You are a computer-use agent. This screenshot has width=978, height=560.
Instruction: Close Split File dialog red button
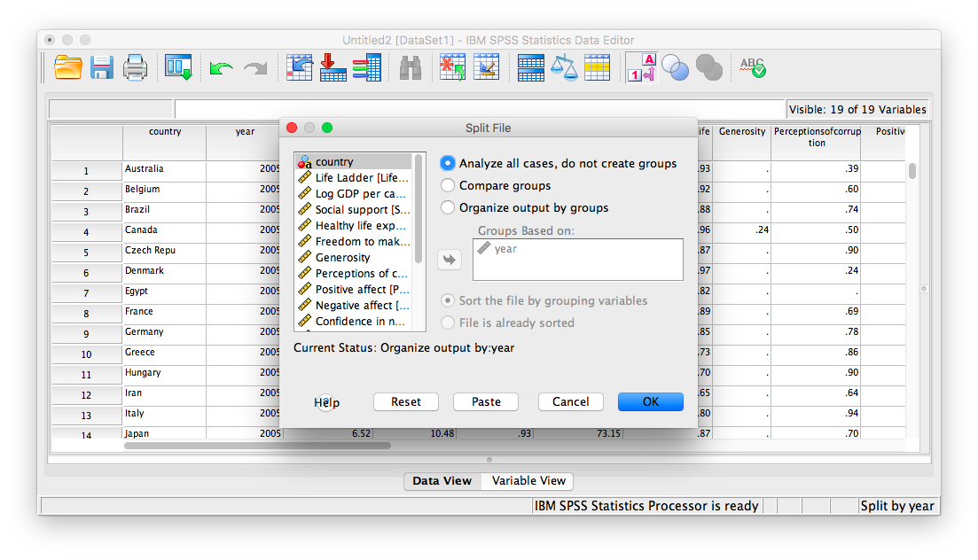click(292, 128)
